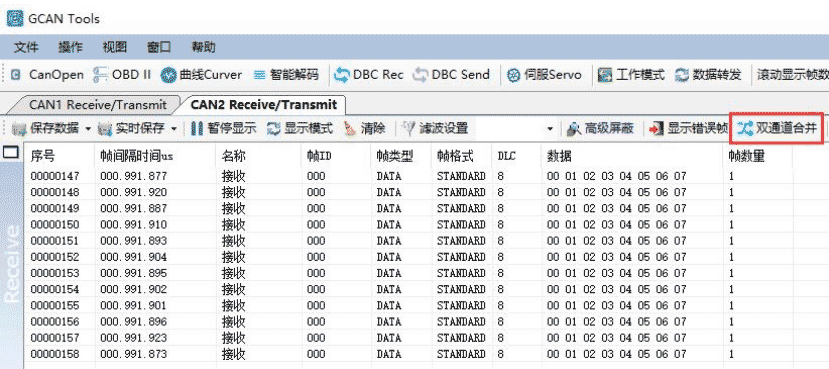Open 智能解码 smart decoding
Viewport: 829px width, 369px height.
(286, 75)
